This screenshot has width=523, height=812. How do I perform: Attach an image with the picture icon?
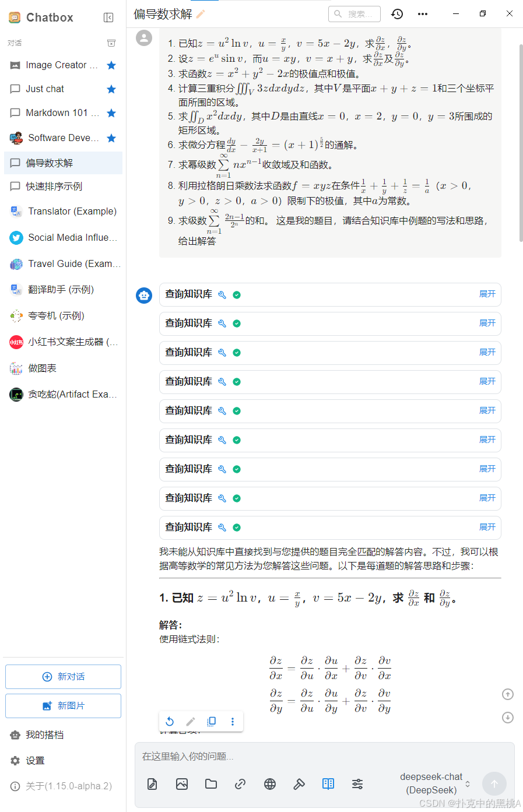tap(182, 784)
